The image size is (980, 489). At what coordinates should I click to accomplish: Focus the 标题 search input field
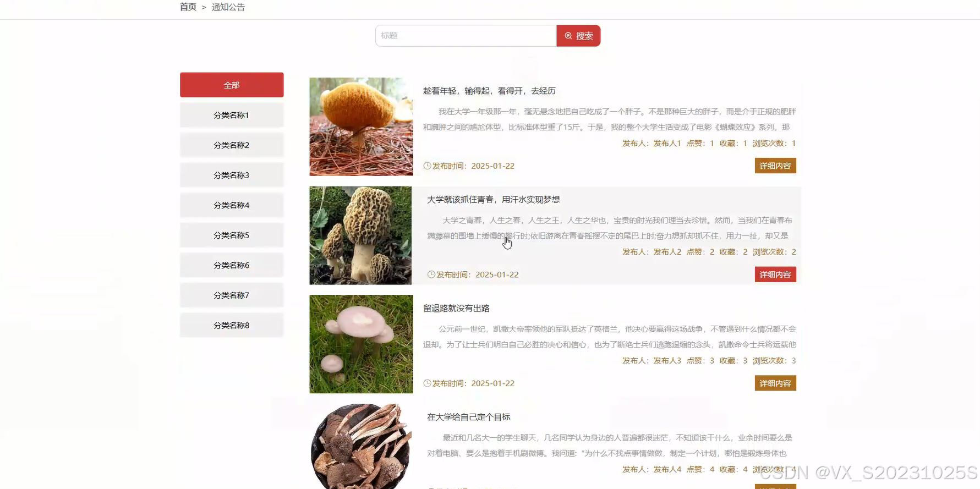pos(466,36)
